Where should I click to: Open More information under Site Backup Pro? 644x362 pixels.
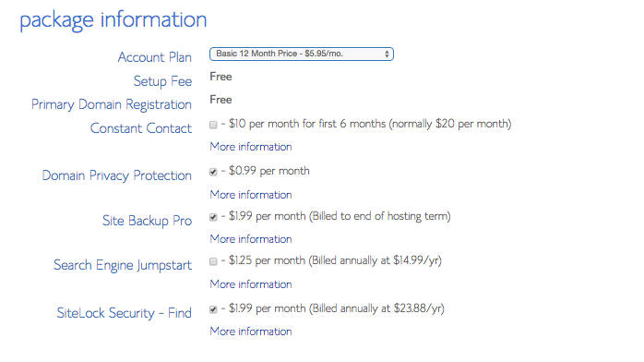[251, 239]
